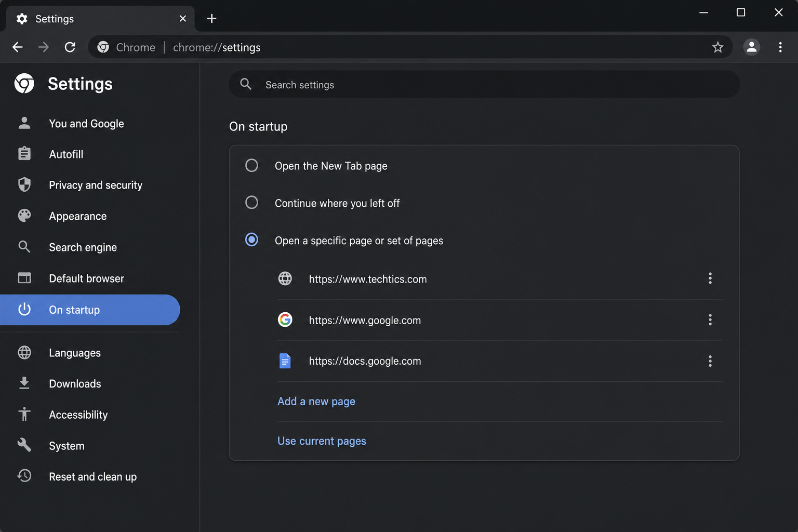Click the magnifier icon for Search engine

click(x=24, y=247)
